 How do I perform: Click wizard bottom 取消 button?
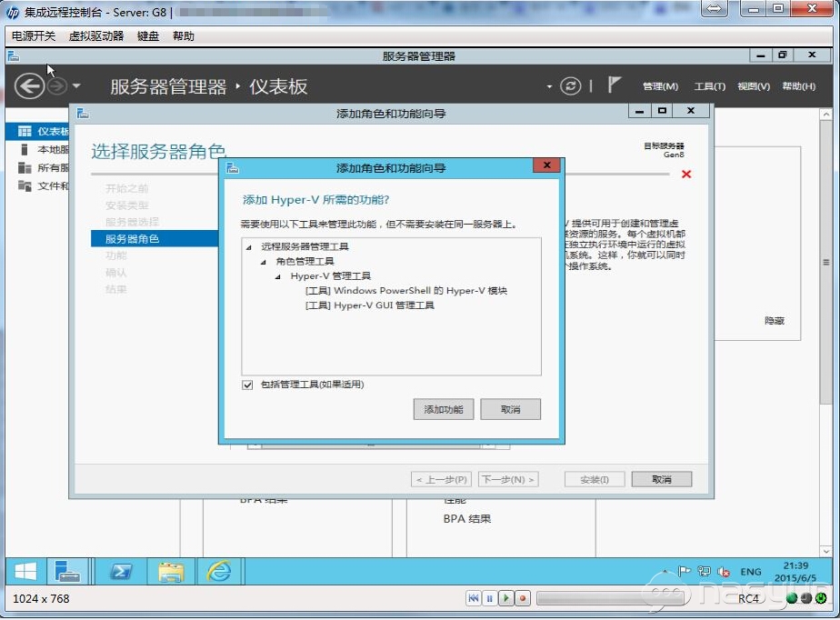(662, 479)
